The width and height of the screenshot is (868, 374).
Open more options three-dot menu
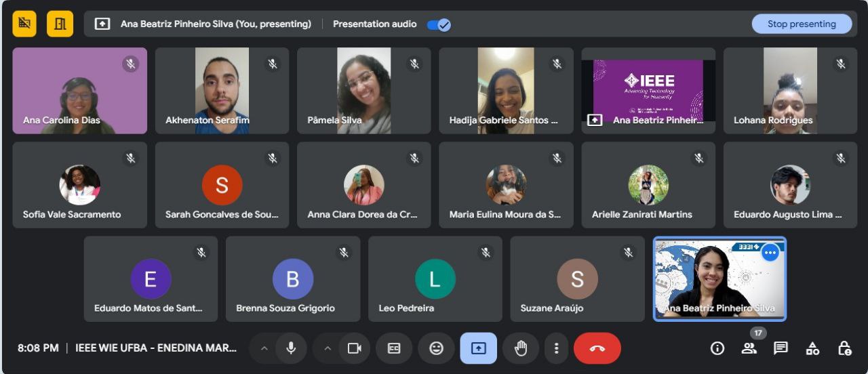coord(556,348)
